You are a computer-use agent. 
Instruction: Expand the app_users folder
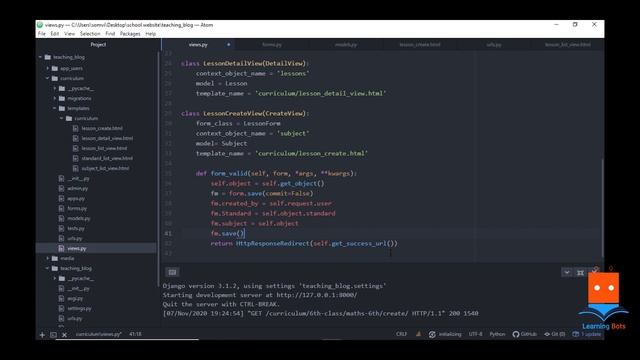[x=48, y=68]
